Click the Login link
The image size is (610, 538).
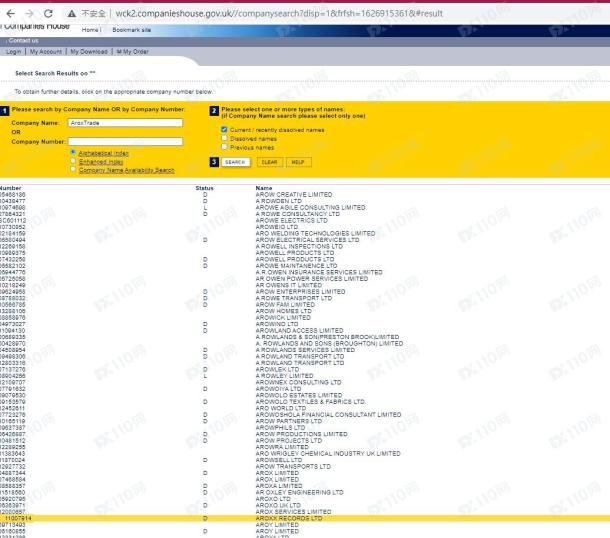click(13, 51)
